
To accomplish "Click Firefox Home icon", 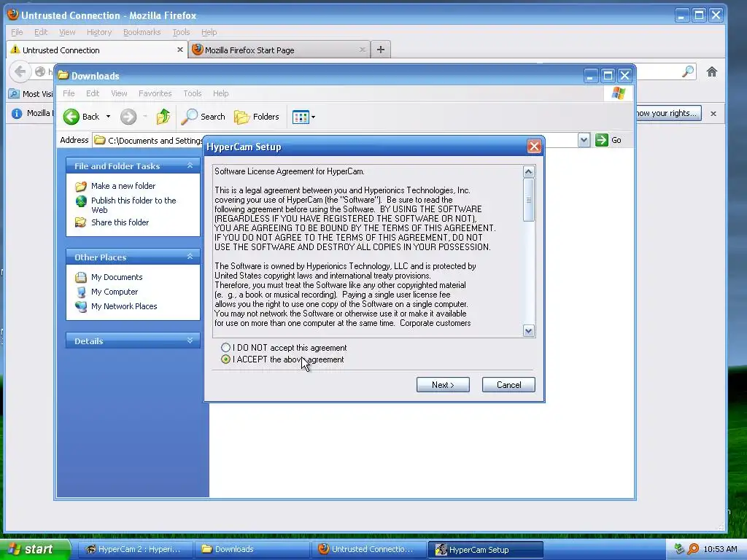I will pos(712,72).
